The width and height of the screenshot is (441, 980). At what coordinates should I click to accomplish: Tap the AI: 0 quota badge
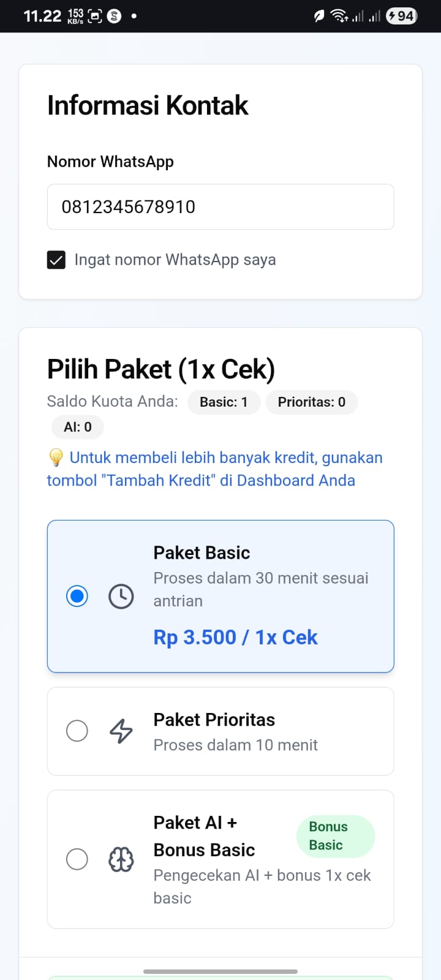click(x=78, y=427)
